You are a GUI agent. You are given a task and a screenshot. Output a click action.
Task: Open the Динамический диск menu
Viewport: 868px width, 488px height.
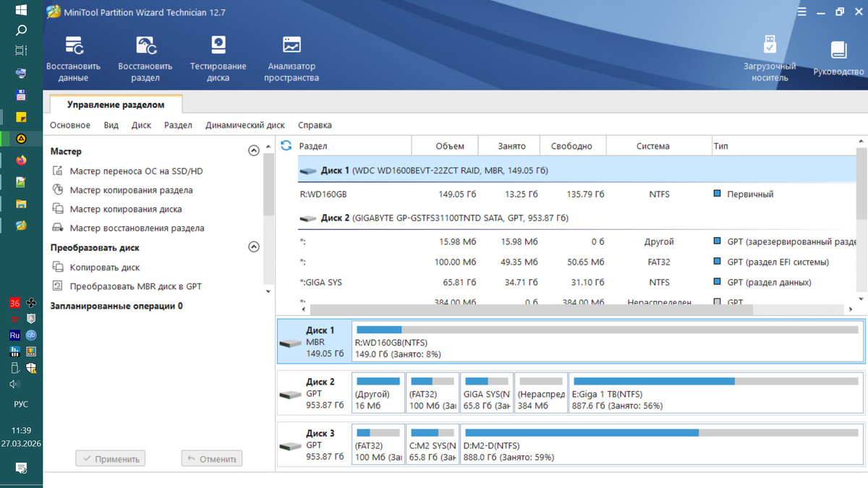tap(245, 125)
